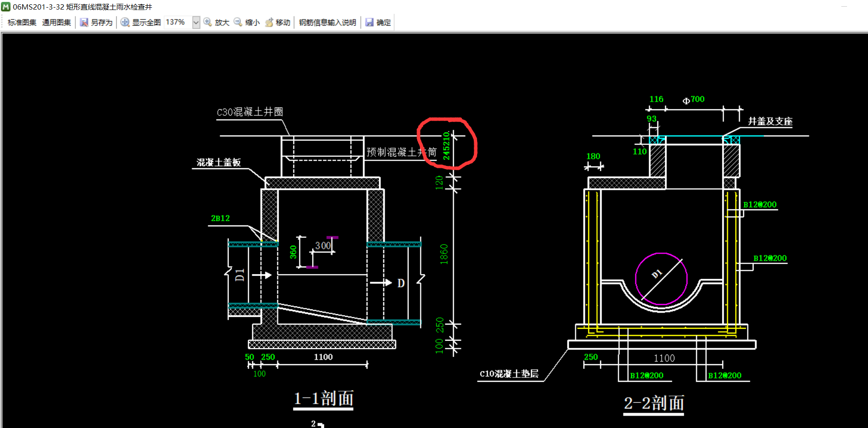Click the 显示全图 show-all icon
Image resolution: width=868 pixels, height=428 pixels.
(125, 22)
